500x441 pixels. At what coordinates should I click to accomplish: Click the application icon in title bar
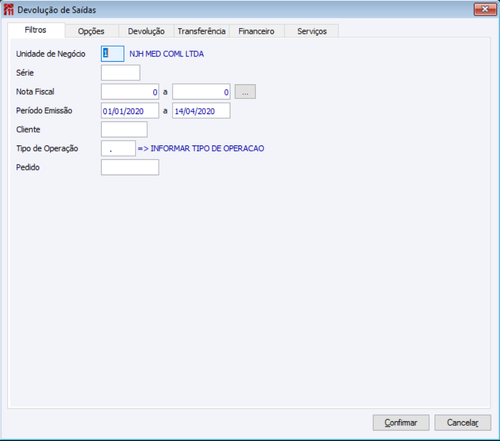pyautogui.click(x=8, y=10)
